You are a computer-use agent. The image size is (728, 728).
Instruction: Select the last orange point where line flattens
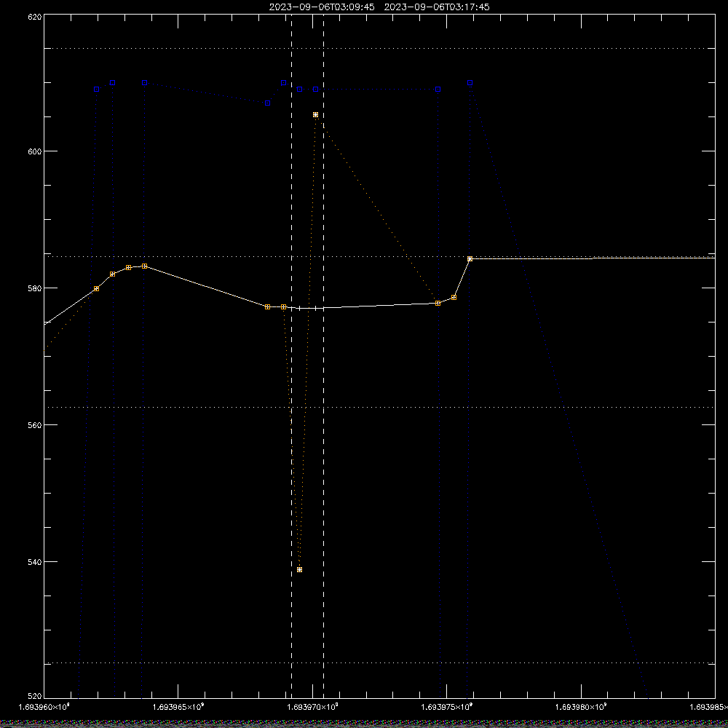[x=470, y=259]
